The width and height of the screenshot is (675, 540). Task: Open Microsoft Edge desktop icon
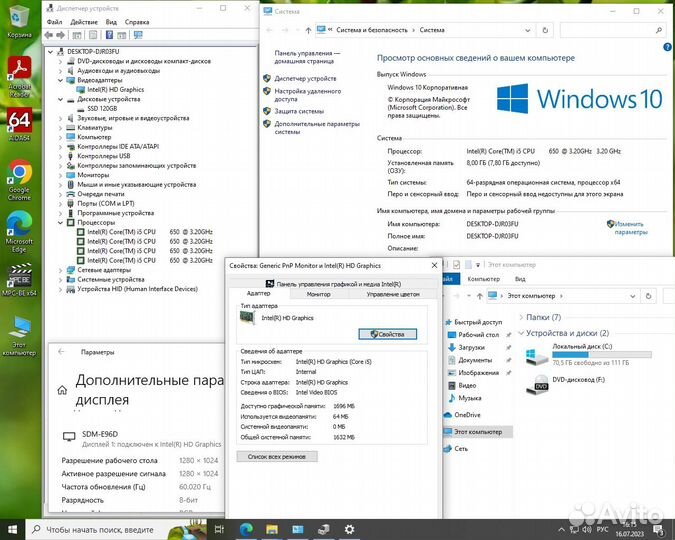click(x=19, y=232)
